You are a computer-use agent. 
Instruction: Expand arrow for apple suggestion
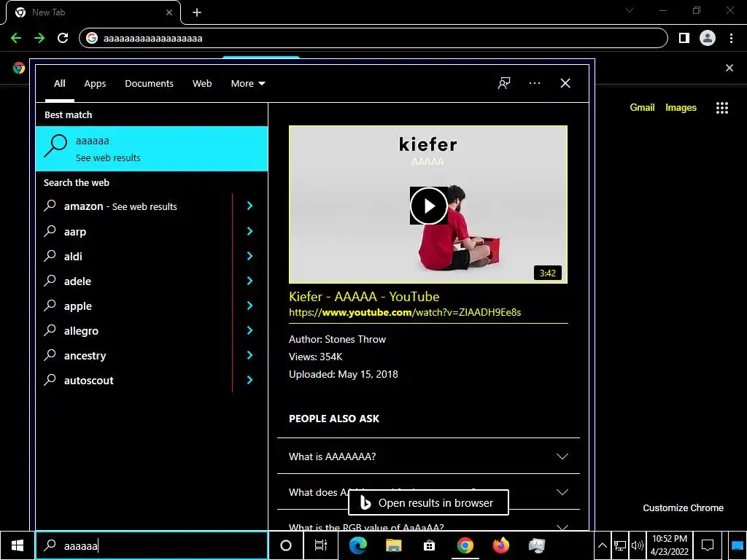[x=249, y=306]
